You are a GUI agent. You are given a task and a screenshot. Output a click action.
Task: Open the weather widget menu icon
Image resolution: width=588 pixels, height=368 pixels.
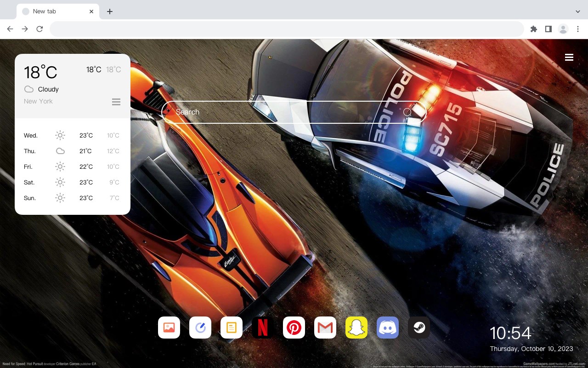(x=116, y=102)
